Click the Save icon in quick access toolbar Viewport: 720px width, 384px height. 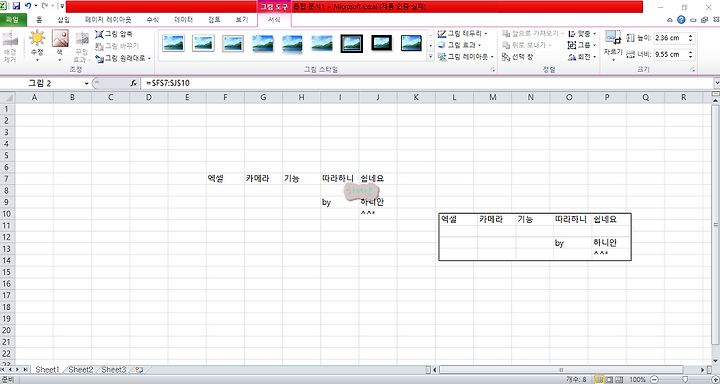coord(17,6)
